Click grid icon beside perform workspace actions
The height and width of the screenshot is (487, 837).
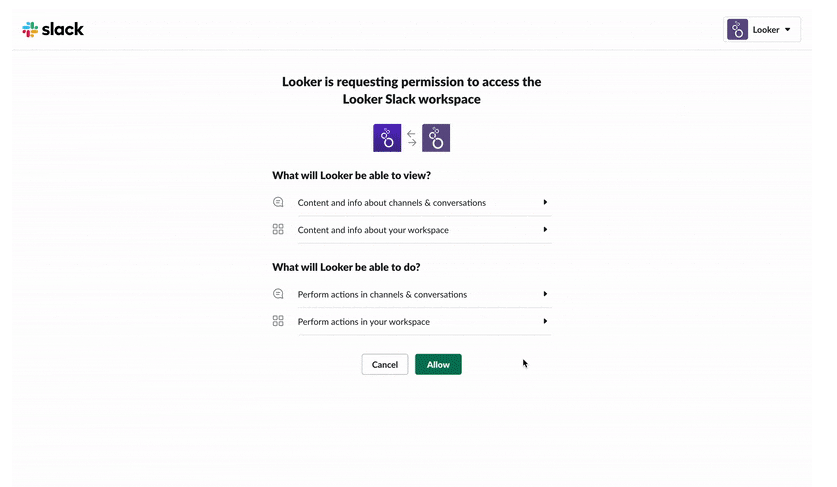[278, 321]
